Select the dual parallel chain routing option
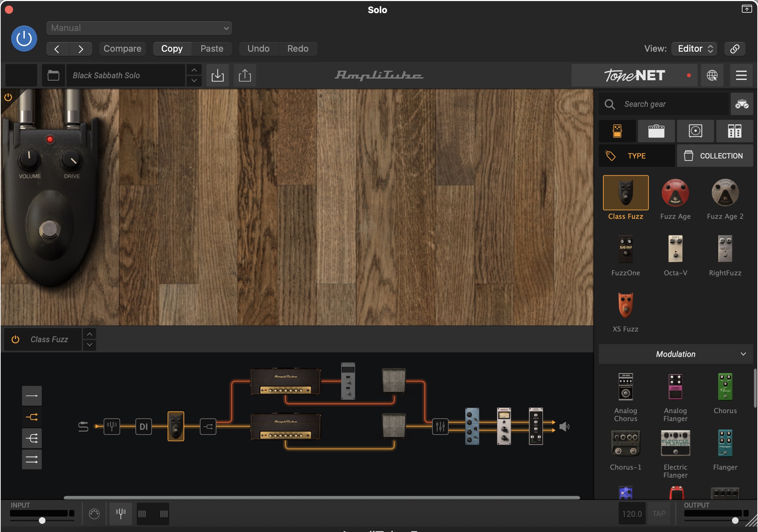The height and width of the screenshot is (532, 758). pos(32,459)
